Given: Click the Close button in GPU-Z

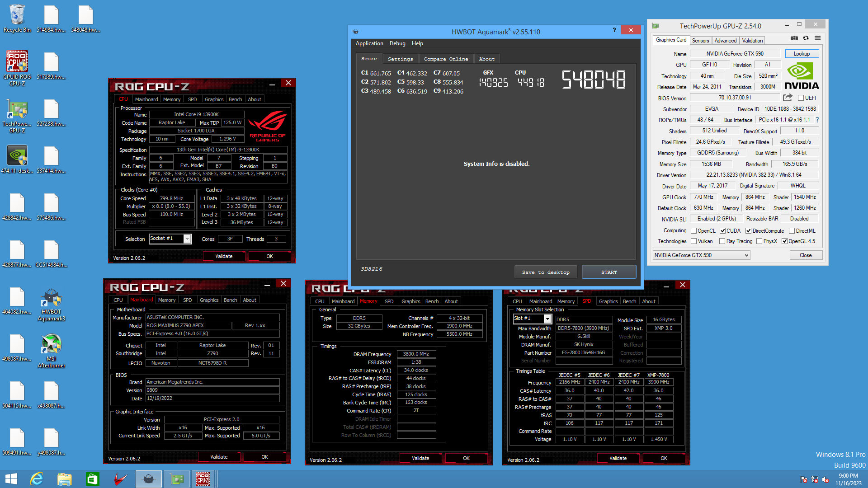Looking at the screenshot, I should pos(806,255).
